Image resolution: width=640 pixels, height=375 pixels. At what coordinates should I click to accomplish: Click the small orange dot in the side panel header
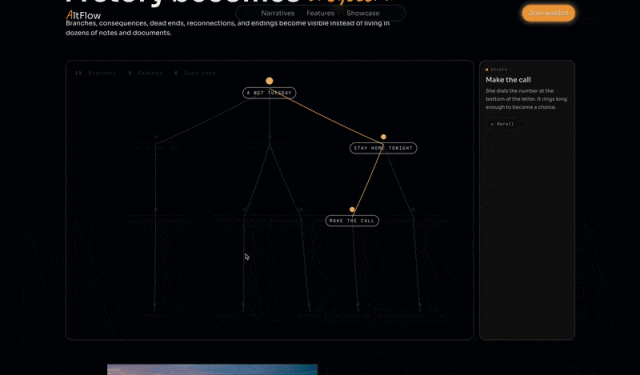tap(487, 70)
